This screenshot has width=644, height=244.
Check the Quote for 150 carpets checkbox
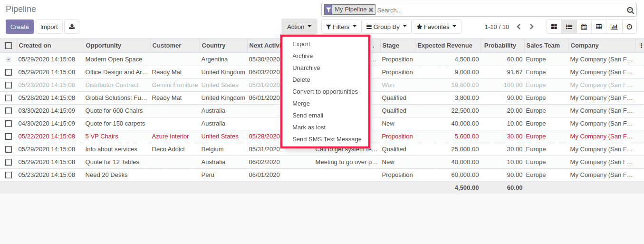tap(9, 124)
